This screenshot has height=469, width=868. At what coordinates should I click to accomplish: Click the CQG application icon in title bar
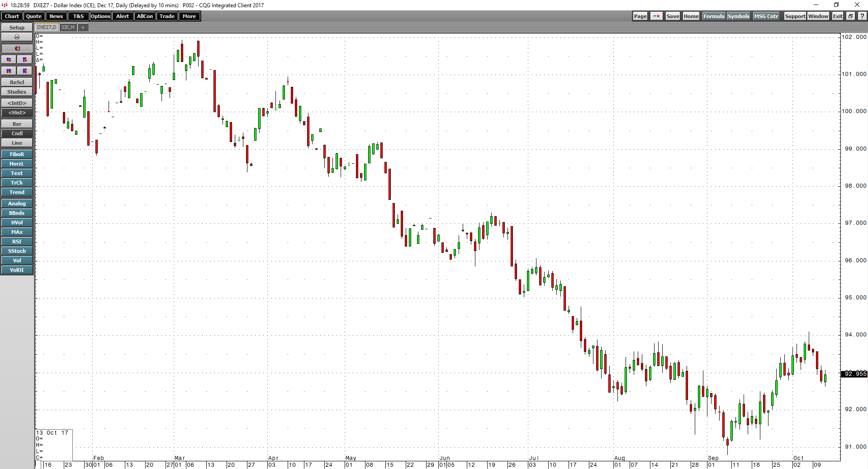tap(5, 5)
